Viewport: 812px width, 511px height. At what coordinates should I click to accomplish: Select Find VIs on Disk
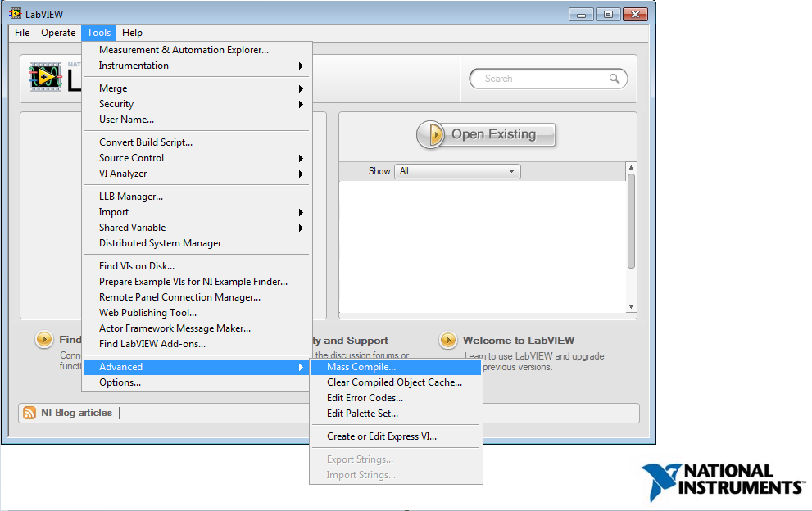point(197,265)
